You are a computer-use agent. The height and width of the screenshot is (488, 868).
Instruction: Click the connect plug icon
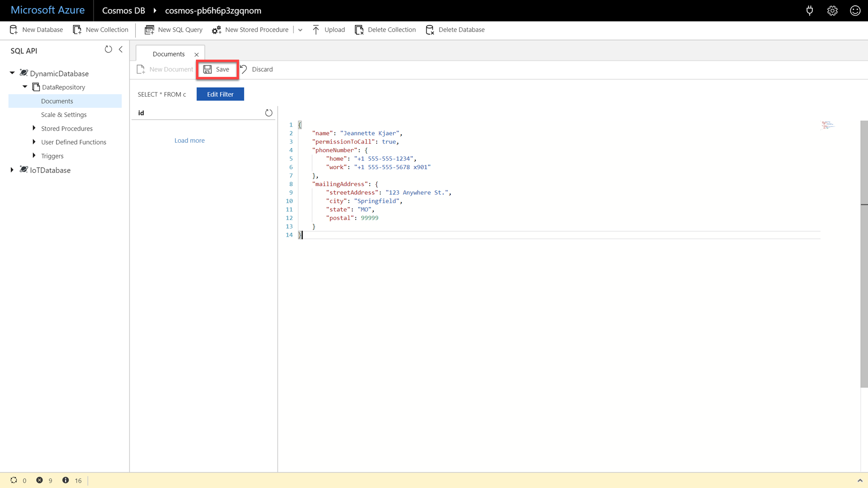tap(809, 10)
